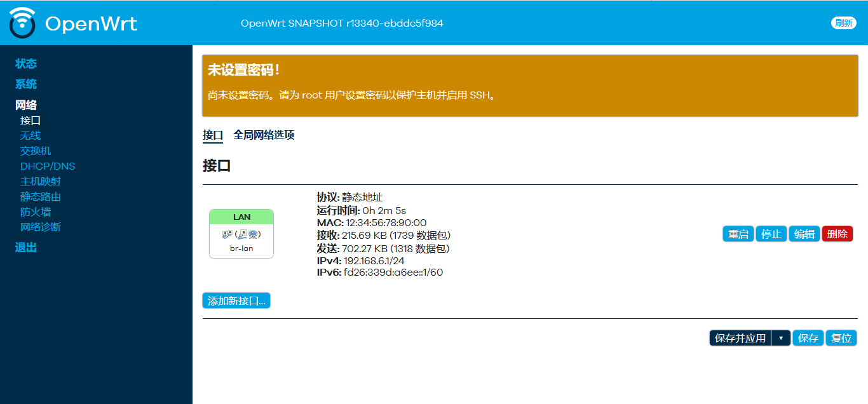The image size is (868, 404).
Task: Open DHCP/DNS settings in sidebar
Action: [x=48, y=166]
